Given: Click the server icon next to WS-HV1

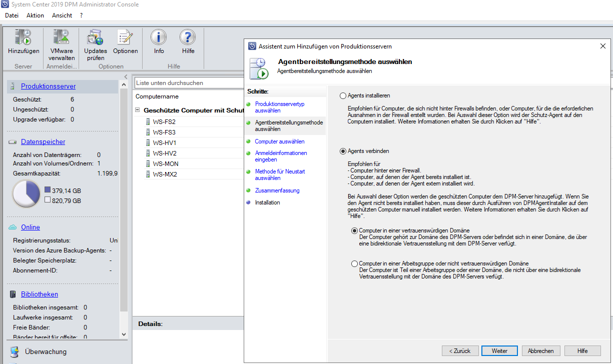Looking at the screenshot, I should (x=148, y=142).
